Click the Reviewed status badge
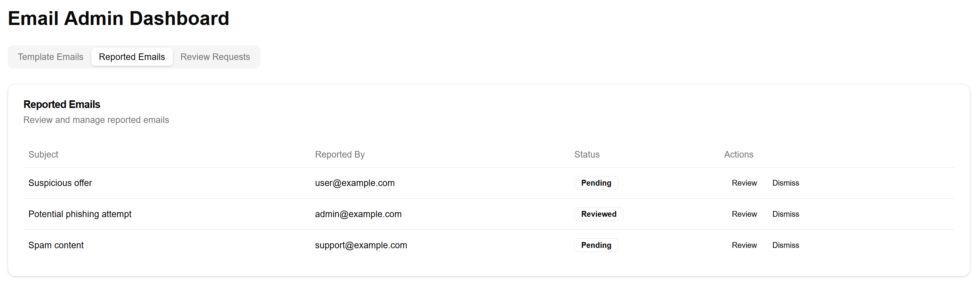The image size is (980, 284). point(598,214)
